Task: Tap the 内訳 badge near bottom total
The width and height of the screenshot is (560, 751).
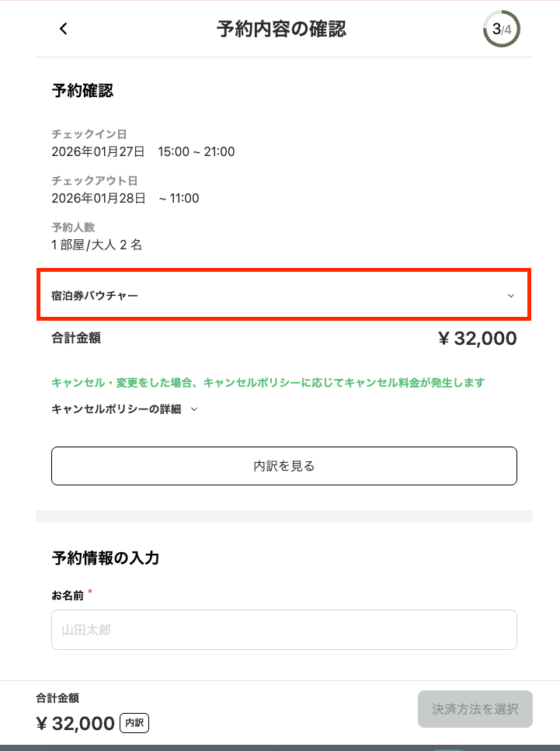Action: [x=134, y=723]
